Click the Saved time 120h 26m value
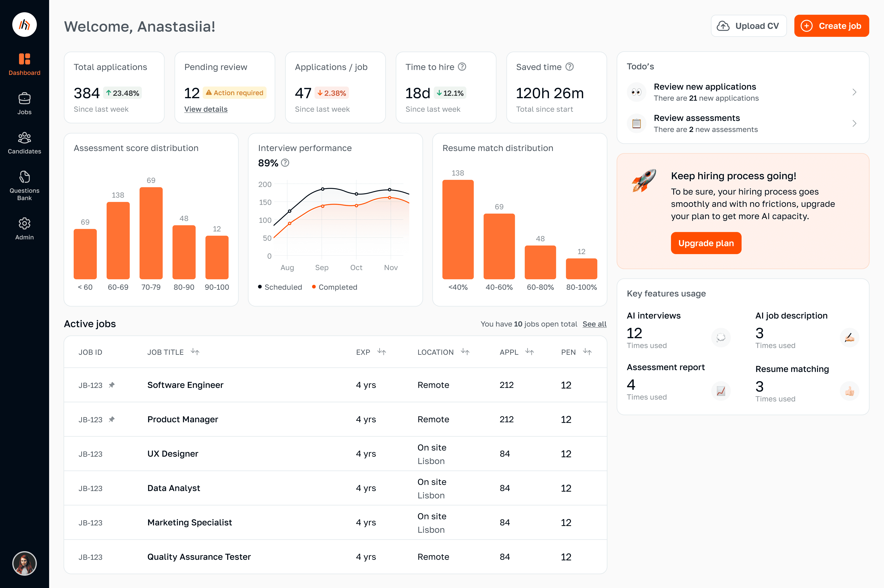 coord(550,93)
